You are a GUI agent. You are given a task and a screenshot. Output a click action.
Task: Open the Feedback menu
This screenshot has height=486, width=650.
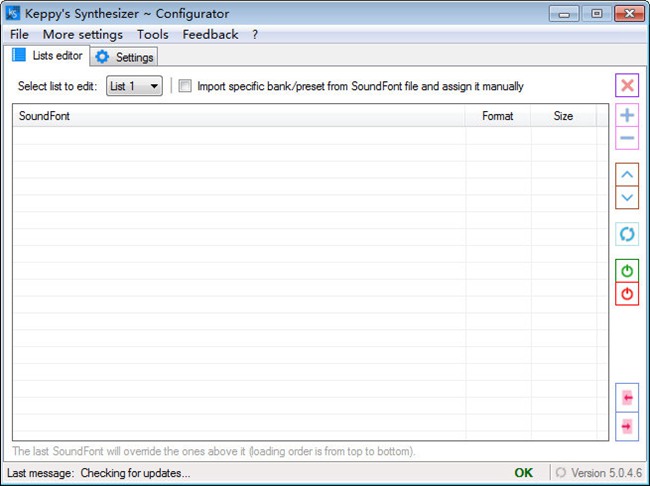coord(210,34)
